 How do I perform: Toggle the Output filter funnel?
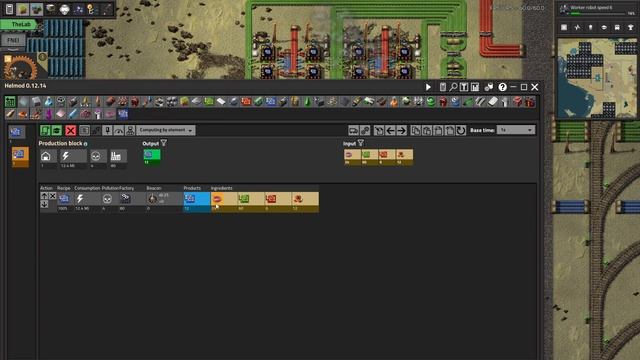164,143
